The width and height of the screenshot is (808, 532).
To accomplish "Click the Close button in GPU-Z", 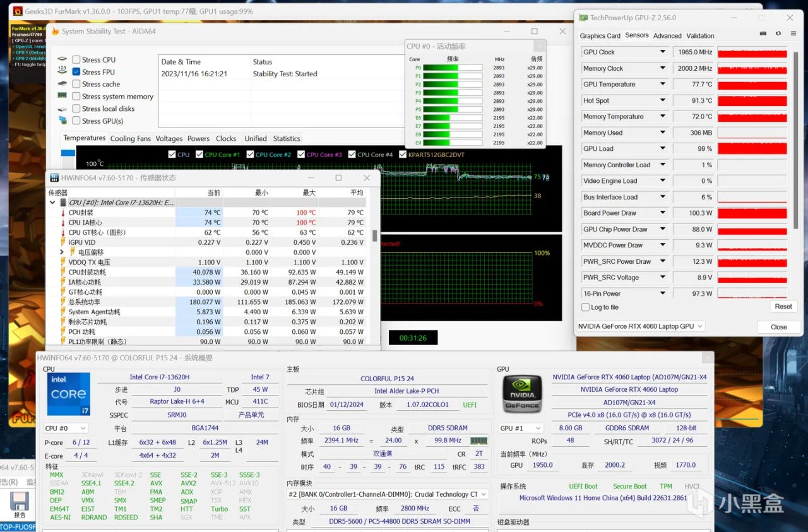I will coord(778,327).
